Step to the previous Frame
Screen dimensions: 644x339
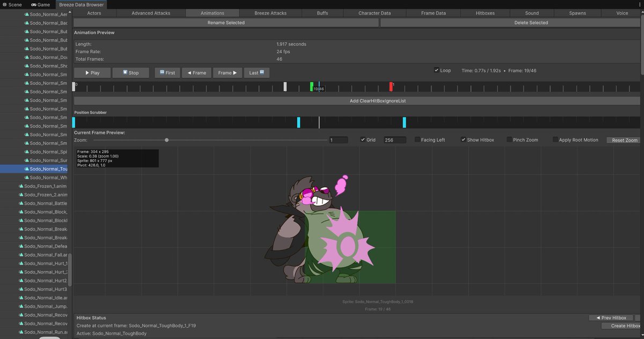(196, 72)
